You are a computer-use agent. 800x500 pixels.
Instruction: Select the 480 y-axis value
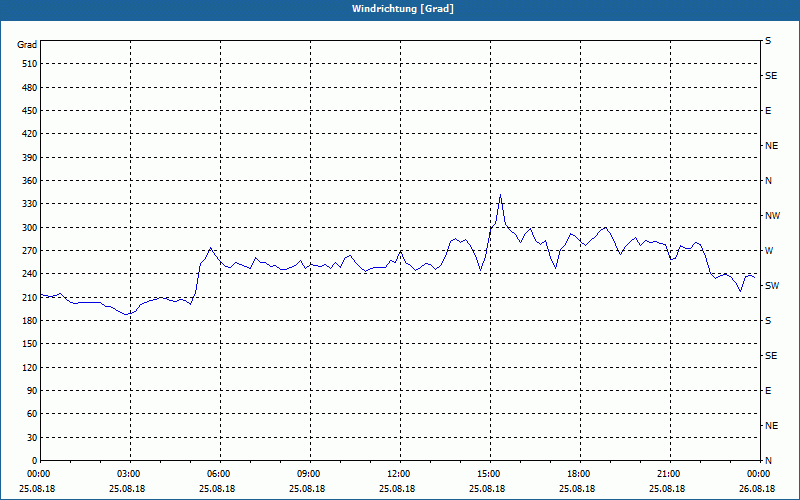coord(30,88)
